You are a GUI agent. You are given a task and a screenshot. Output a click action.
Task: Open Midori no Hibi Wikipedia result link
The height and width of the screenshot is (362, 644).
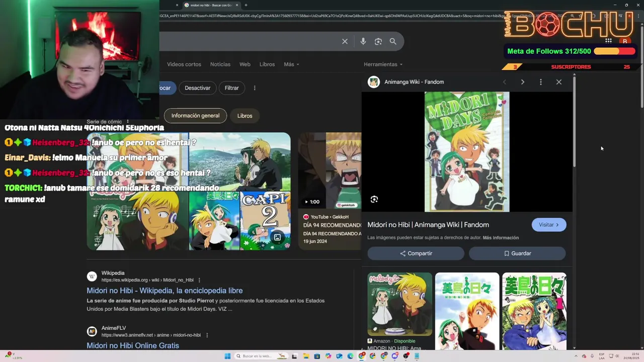point(165,291)
